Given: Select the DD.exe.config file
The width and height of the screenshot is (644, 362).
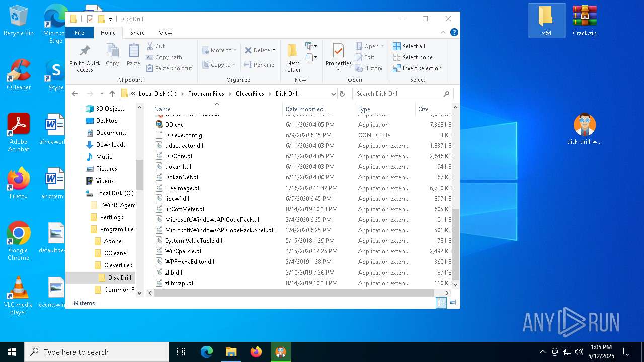Looking at the screenshot, I should 183,135.
